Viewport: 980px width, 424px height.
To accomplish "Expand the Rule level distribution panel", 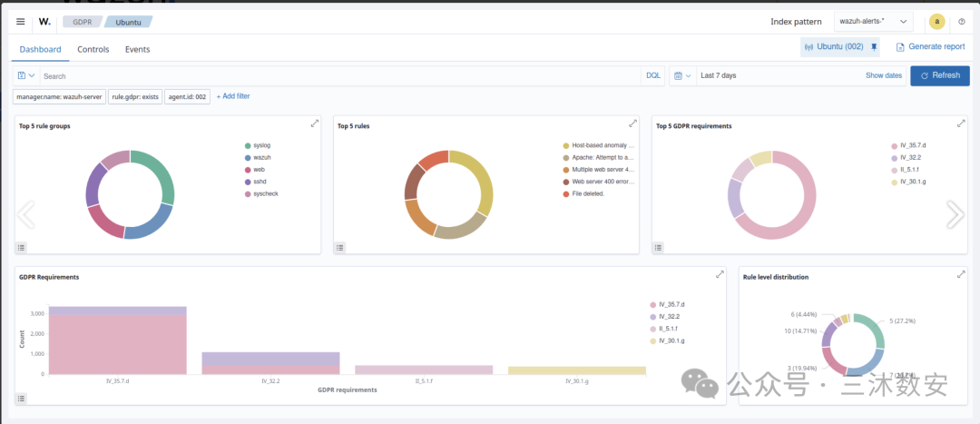I will click(x=961, y=274).
